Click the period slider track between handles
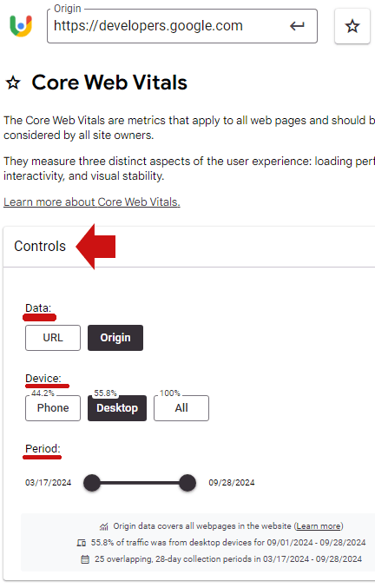375x588 pixels. pos(140,483)
